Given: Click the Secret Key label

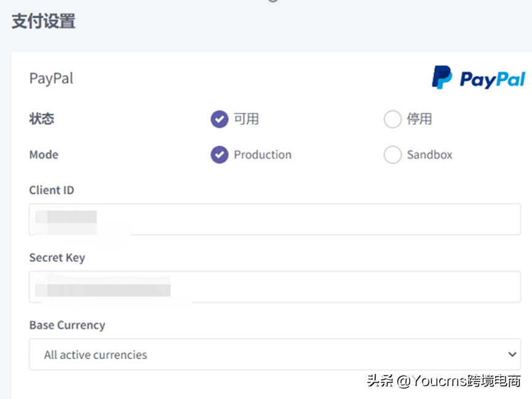Looking at the screenshot, I should click(57, 258).
